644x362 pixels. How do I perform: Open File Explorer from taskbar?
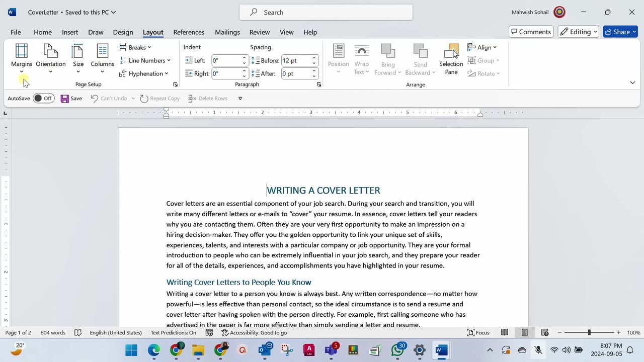click(x=198, y=350)
